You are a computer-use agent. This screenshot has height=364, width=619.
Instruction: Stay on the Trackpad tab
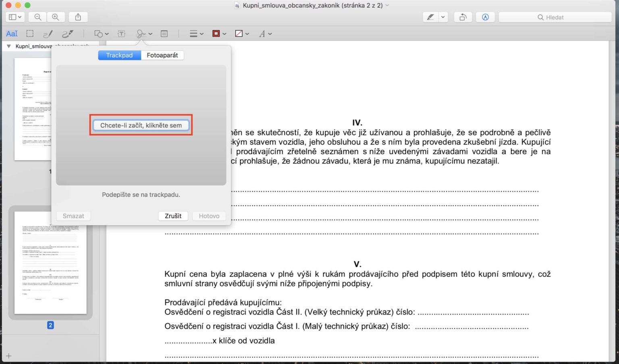pos(119,55)
